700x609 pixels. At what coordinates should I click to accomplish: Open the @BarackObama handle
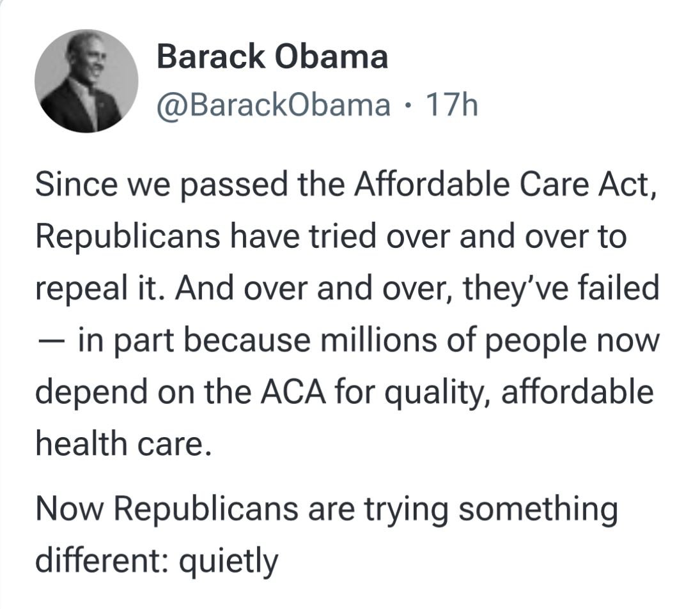pos(273,105)
